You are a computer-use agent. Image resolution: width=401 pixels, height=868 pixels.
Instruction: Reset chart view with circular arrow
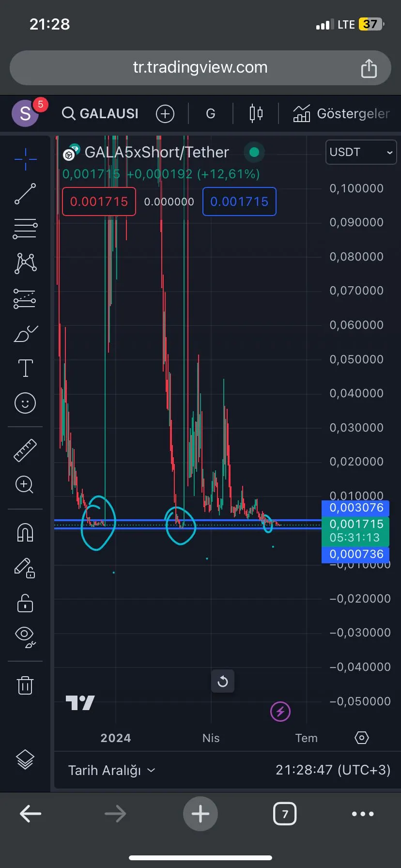point(223,682)
